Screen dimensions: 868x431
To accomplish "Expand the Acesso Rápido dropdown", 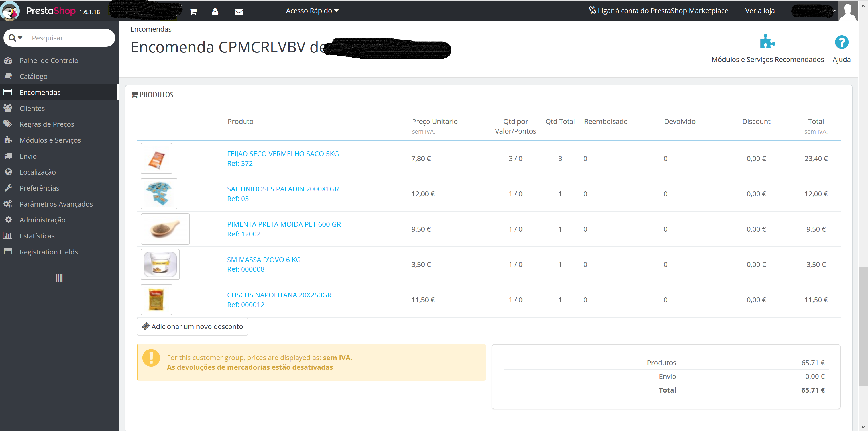I will click(312, 11).
